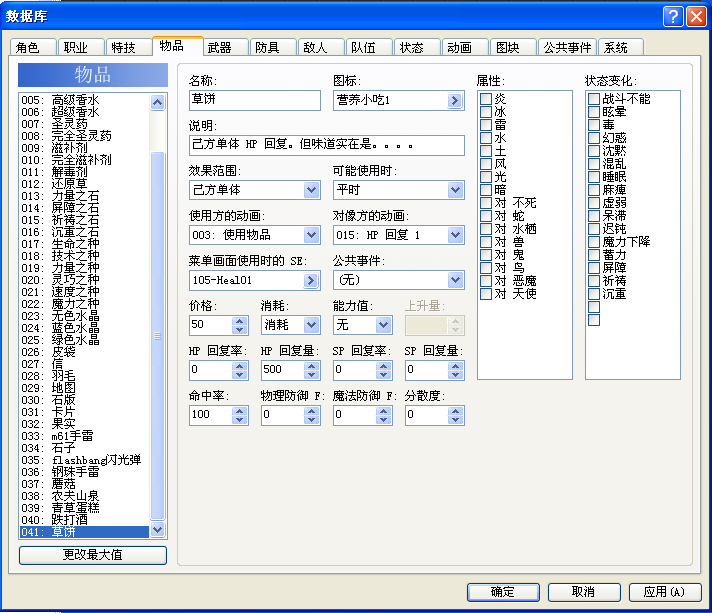The width and height of the screenshot is (712, 613).
Task: Check the 炎 attribute checkbox
Action: [486, 99]
